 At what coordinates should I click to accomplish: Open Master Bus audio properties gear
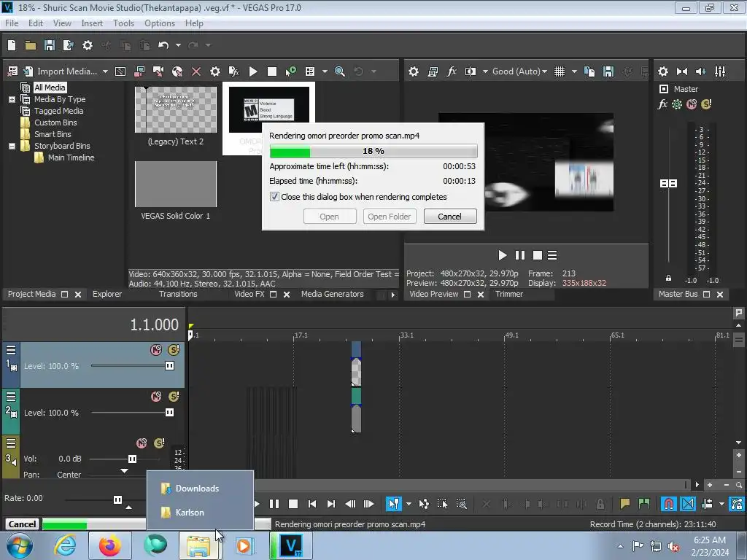click(x=662, y=71)
